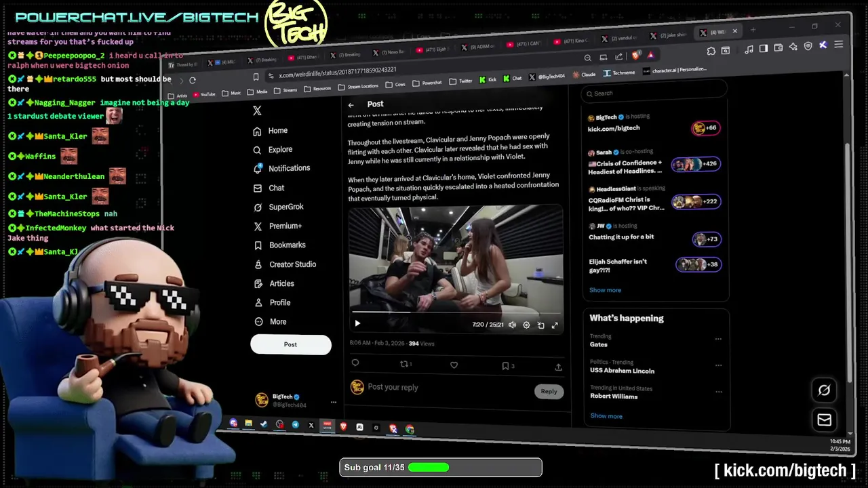This screenshot has width=868, height=488.
Task: Enter video fullscreen mode
Action: pyautogui.click(x=555, y=325)
